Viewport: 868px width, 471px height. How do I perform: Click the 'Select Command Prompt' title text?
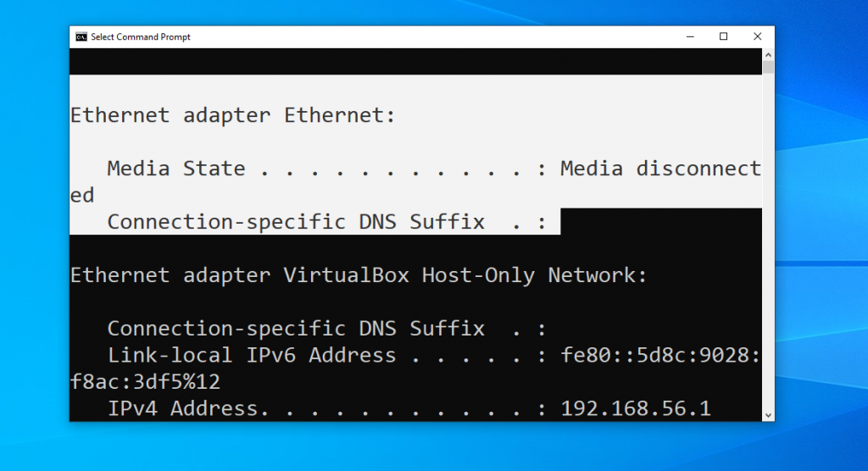(141, 36)
